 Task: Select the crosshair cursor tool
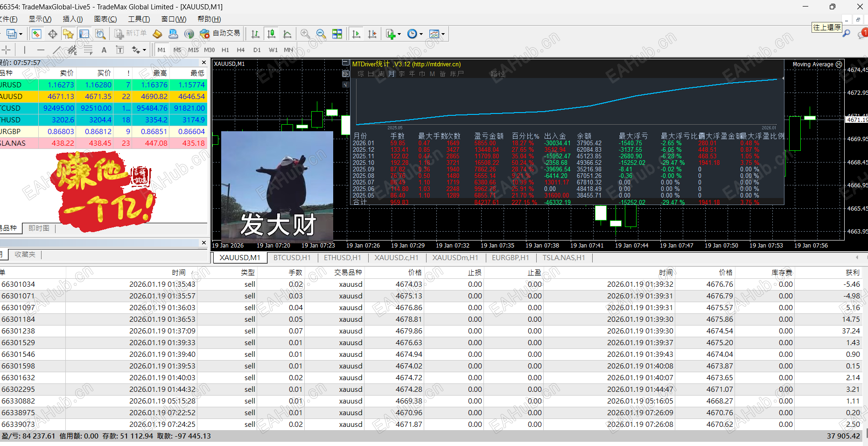coord(7,50)
